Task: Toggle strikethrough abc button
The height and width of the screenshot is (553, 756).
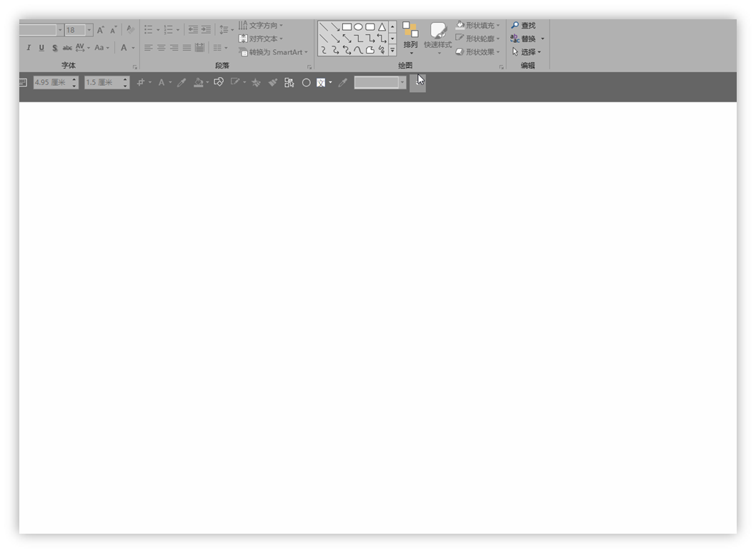Action: click(67, 48)
